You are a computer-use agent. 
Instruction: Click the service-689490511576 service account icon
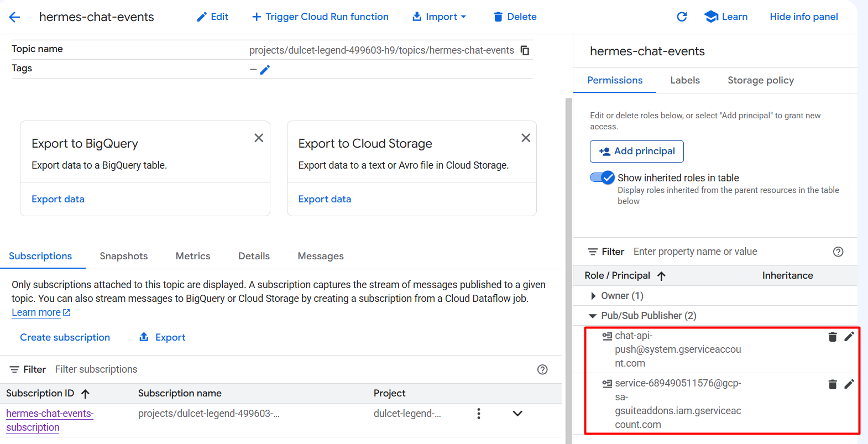point(607,383)
